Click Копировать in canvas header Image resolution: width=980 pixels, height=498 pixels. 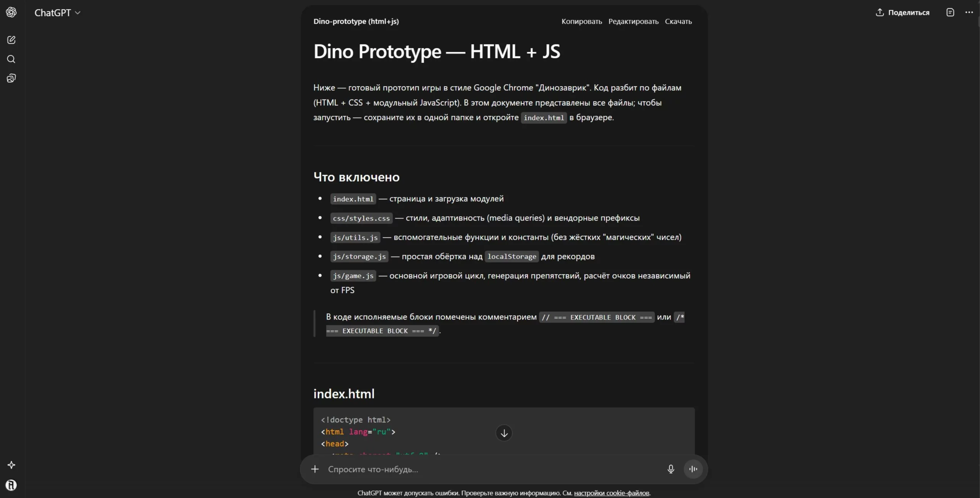coord(581,21)
